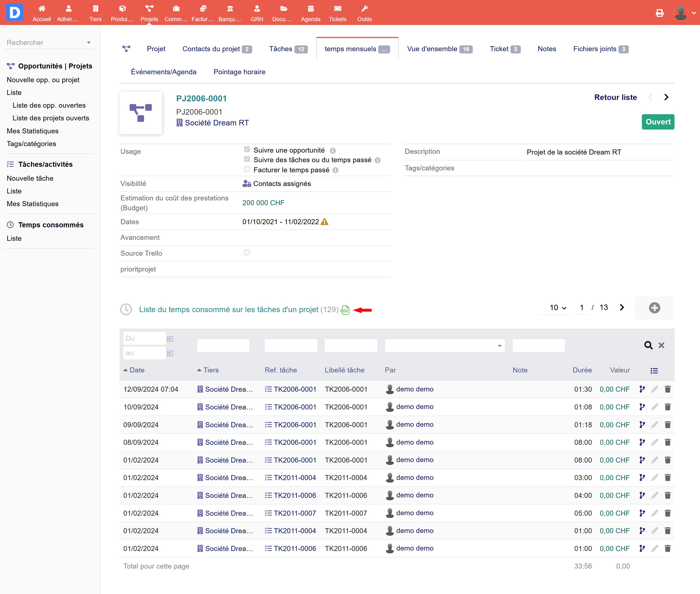The height and width of the screenshot is (594, 700).
Task: Toggle the Source Trello checkbox
Action: click(x=247, y=253)
